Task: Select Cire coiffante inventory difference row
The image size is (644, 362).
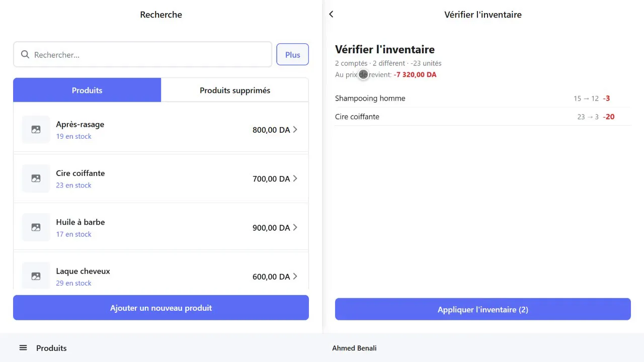Action: coord(482,117)
